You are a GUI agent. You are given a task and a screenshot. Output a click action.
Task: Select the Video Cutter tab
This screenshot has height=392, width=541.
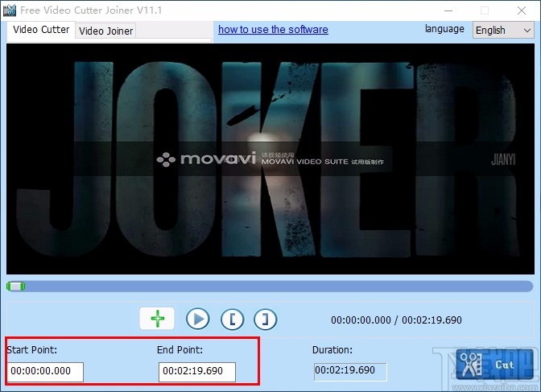tap(41, 30)
